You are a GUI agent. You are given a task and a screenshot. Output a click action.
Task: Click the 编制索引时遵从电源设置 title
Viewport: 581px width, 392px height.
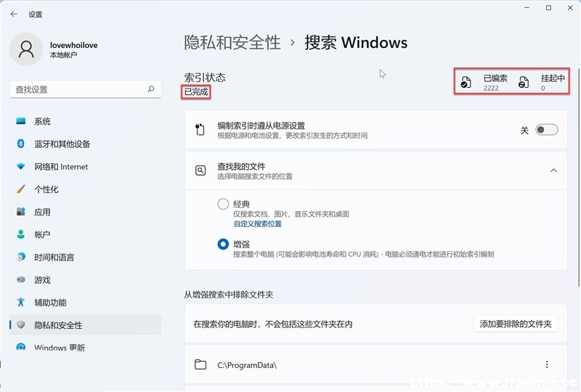click(261, 126)
